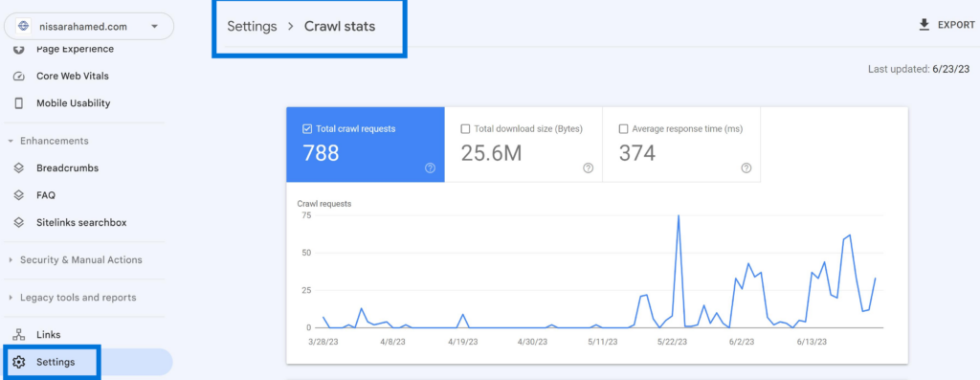Click the 374 response time value
The height and width of the screenshot is (380, 980).
636,152
